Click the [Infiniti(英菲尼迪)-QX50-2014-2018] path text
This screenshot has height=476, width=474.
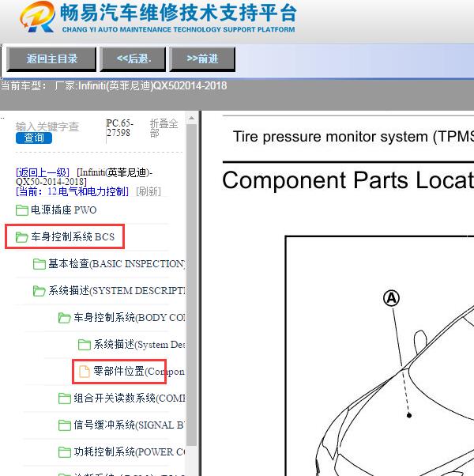tap(85, 177)
